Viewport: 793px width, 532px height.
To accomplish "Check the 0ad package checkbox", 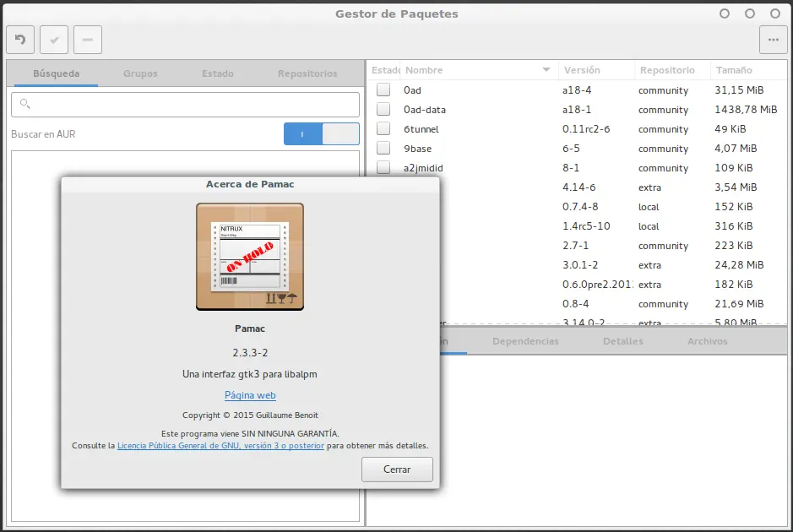I will tap(383, 90).
